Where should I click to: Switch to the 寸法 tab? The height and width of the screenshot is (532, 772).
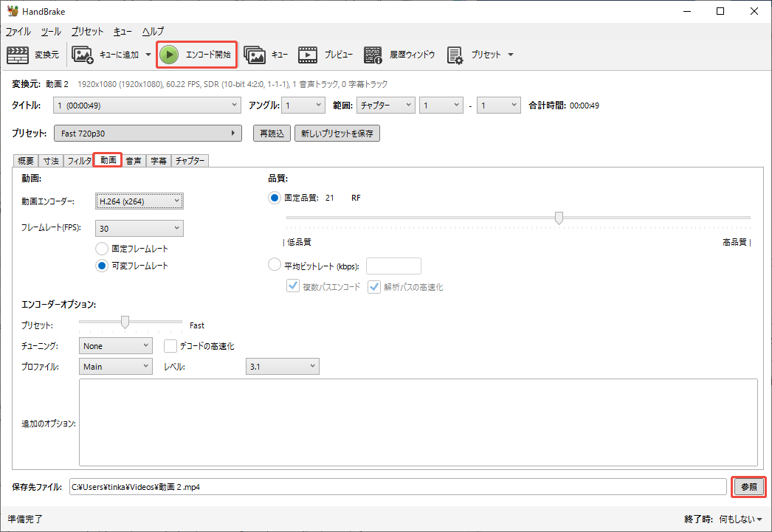click(51, 161)
